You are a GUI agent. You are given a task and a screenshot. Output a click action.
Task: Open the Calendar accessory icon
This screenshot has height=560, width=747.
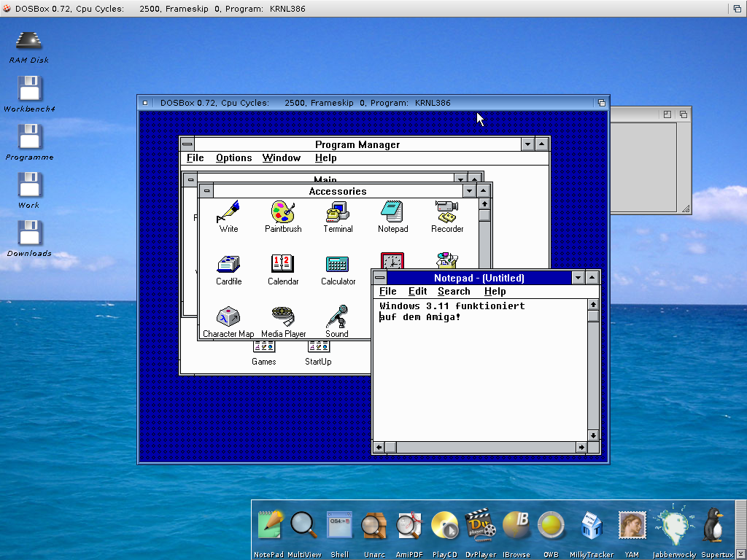[283, 265]
